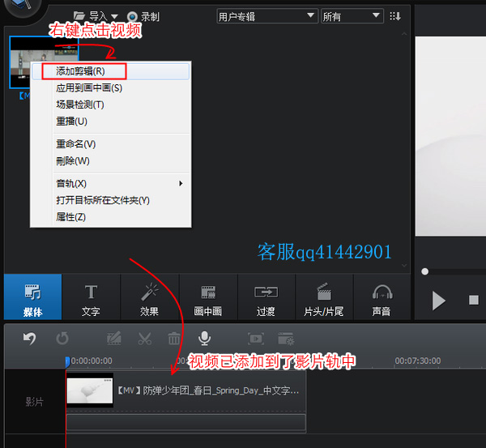Play the preview video
The width and height of the screenshot is (486, 448).
pos(438,301)
